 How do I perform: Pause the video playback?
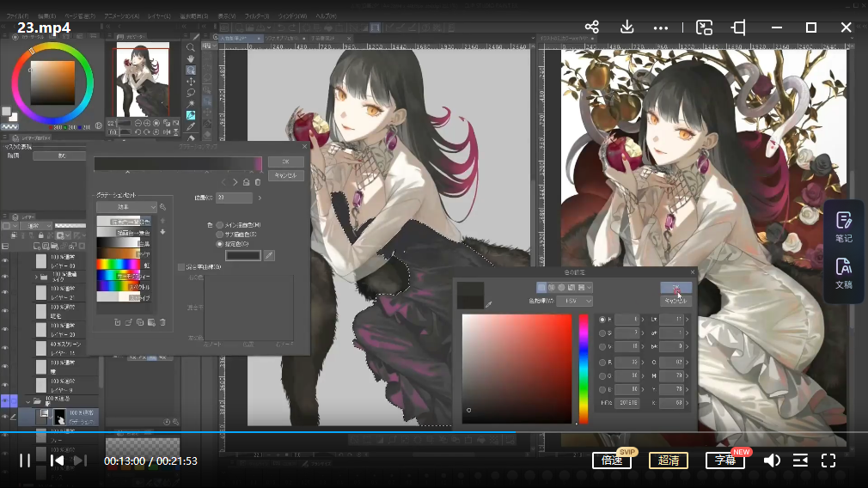pyautogui.click(x=25, y=461)
